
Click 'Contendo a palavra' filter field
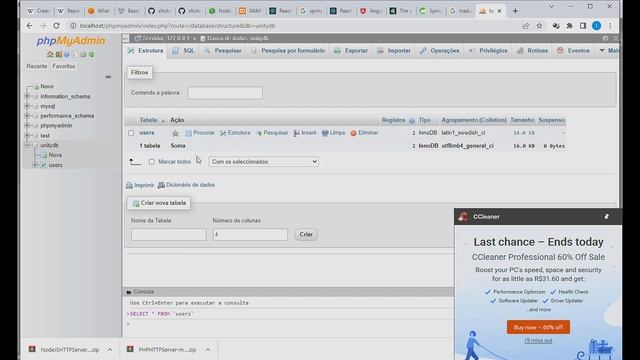(225, 93)
